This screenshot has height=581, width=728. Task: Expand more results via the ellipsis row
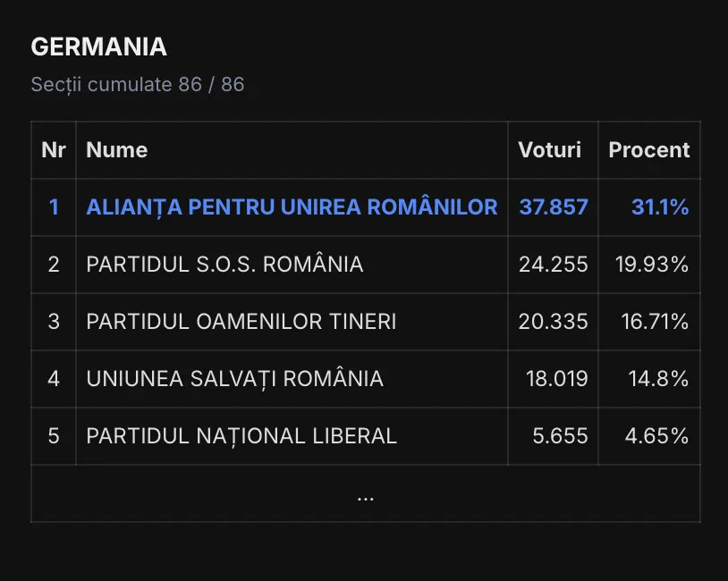365,494
